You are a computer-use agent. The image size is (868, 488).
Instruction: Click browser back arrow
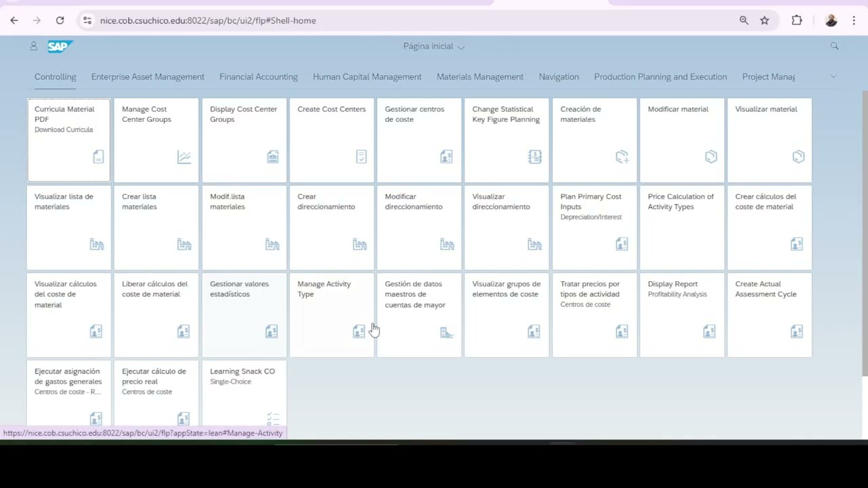[14, 20]
